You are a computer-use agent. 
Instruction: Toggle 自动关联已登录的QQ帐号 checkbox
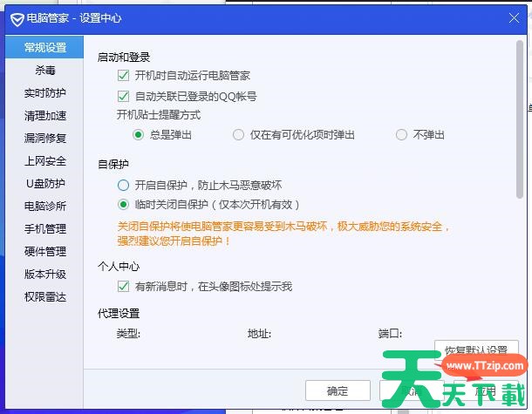point(123,96)
